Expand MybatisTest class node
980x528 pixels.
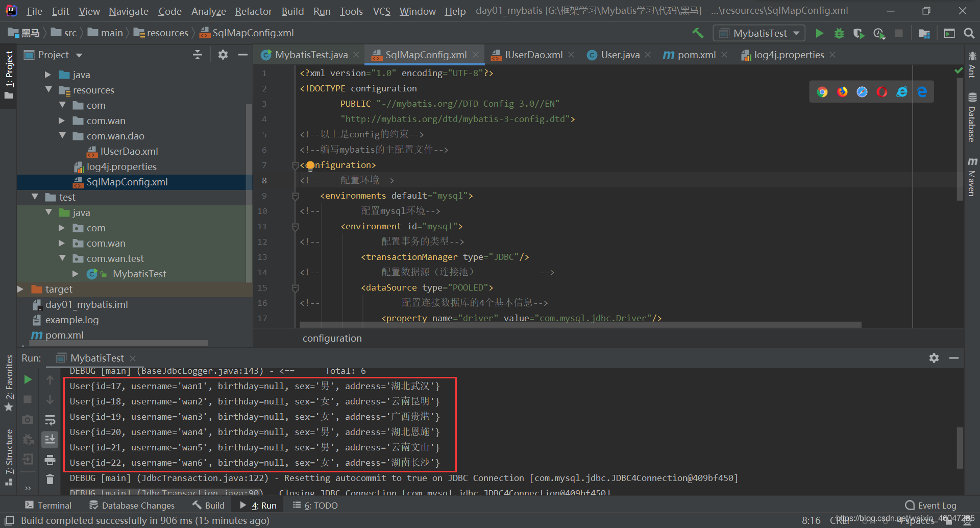pos(76,274)
